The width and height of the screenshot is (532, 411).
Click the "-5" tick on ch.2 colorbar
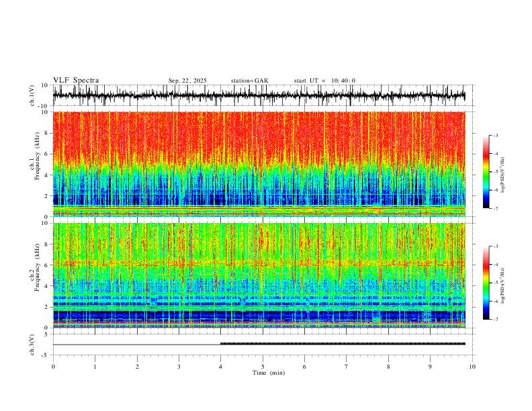pos(495,283)
